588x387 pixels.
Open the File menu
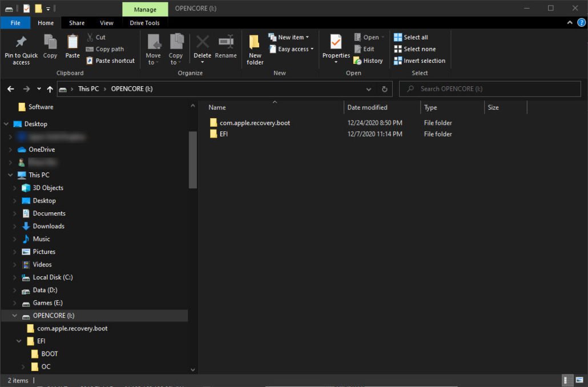click(15, 23)
